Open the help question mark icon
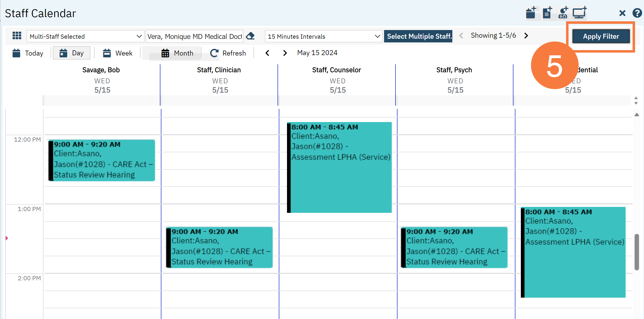This screenshot has width=644, height=319. (x=637, y=13)
